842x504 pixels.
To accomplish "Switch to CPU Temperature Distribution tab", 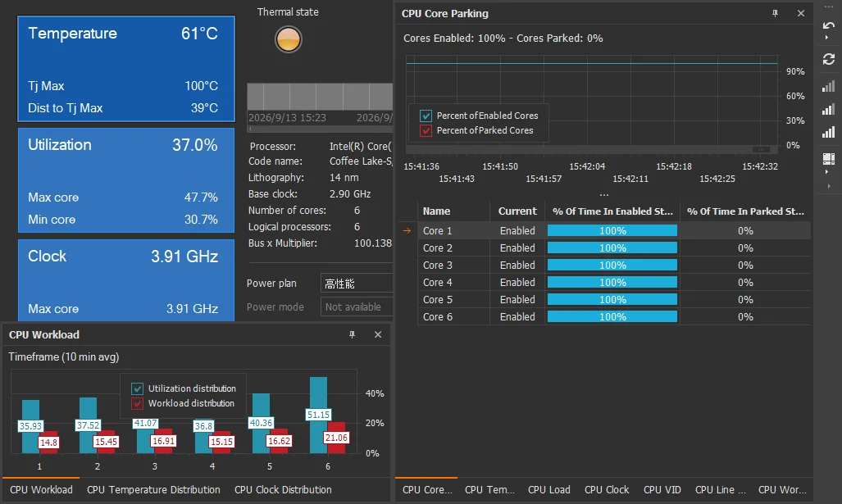I will (153, 489).
